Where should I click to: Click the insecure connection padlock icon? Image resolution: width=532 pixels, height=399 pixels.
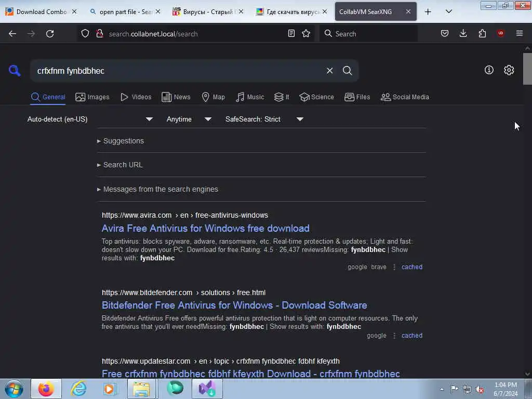point(100,34)
